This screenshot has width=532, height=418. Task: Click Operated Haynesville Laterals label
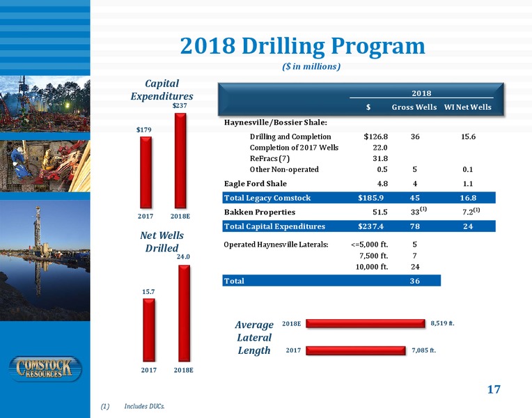pos(276,245)
